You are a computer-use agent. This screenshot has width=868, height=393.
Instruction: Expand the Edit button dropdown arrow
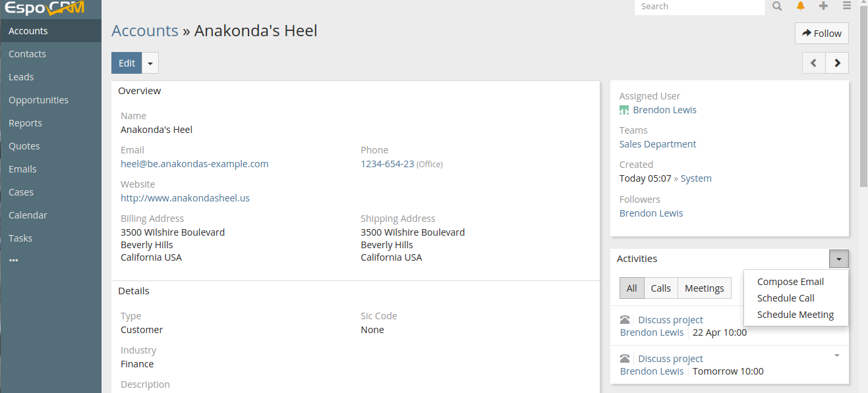click(x=150, y=63)
